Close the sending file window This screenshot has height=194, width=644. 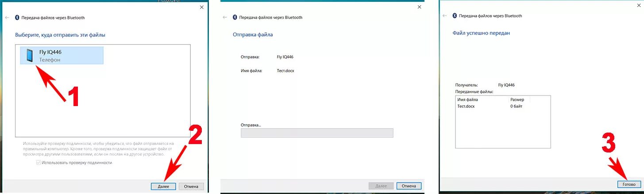tap(420, 7)
